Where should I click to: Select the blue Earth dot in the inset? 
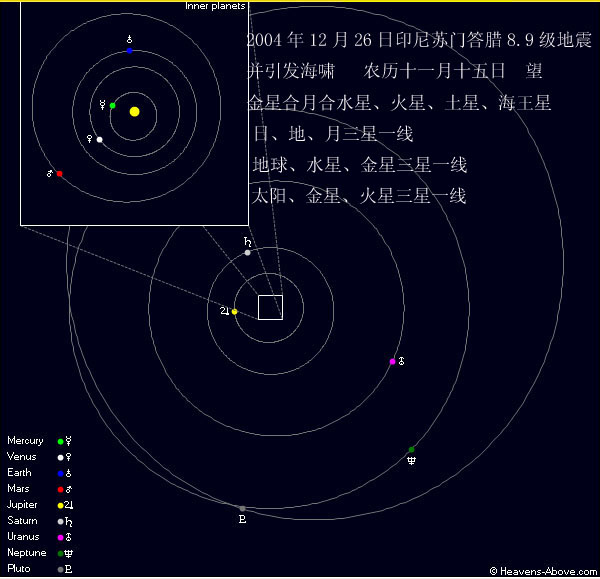tap(129, 51)
